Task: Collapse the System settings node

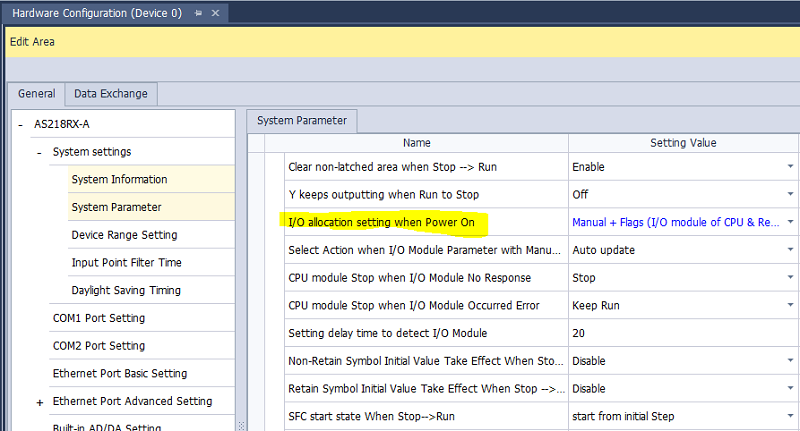Action: [39, 152]
